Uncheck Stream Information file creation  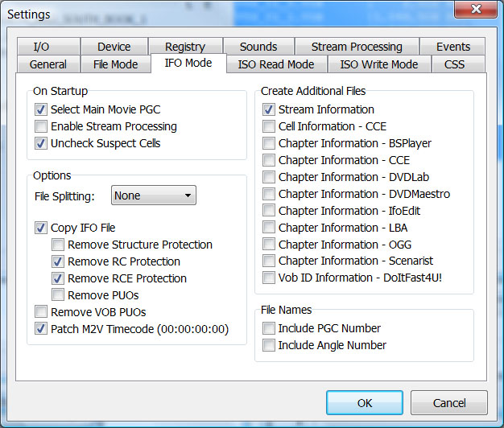[x=269, y=109]
